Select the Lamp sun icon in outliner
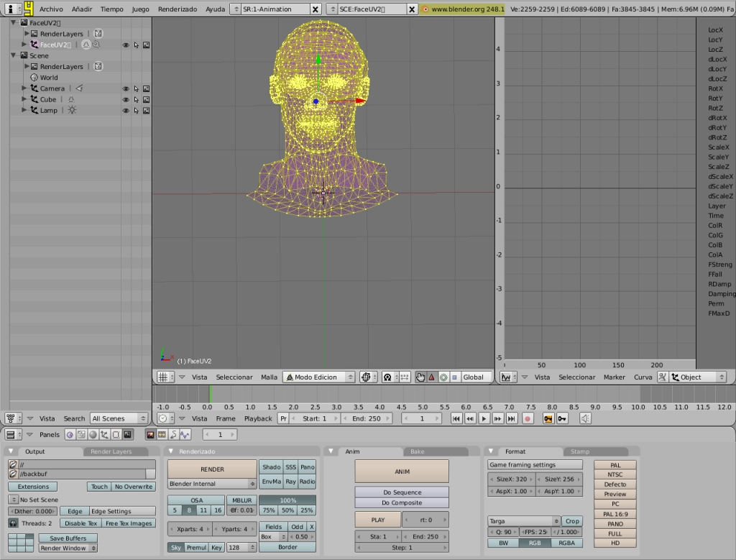Image resolution: width=736 pixels, height=560 pixels. [x=72, y=111]
